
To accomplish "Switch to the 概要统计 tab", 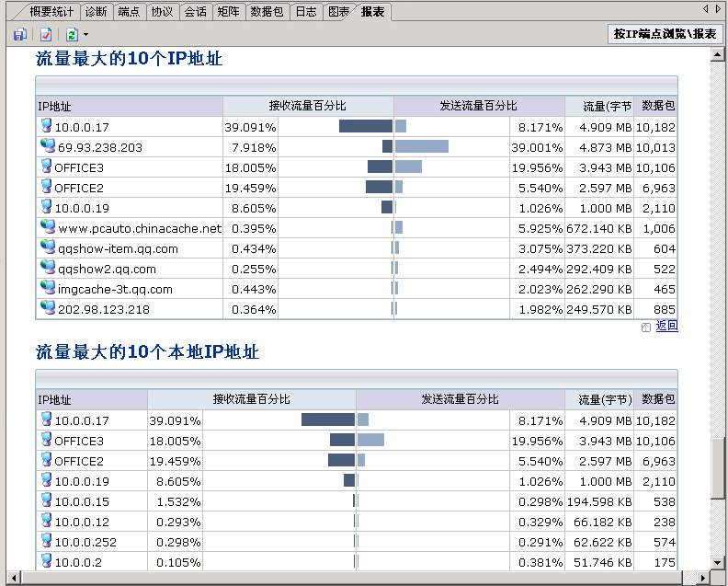I will click(x=51, y=12).
